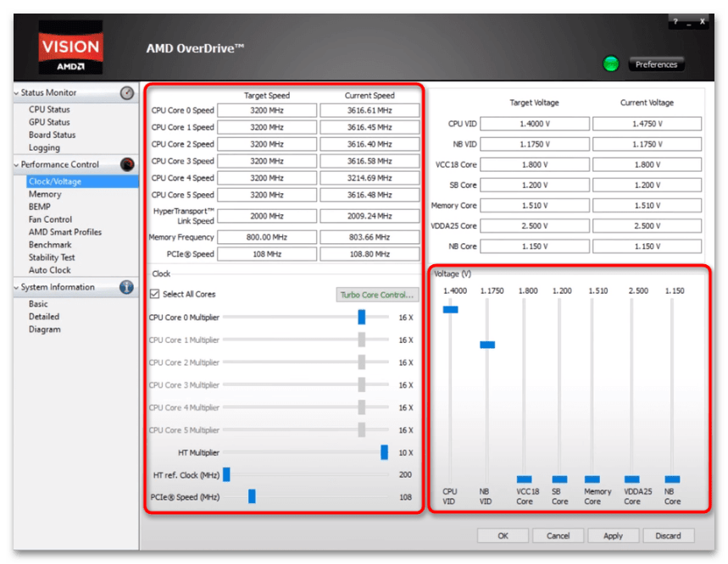Click the CPU Core 0 target speed field
This screenshot has width=728, height=564.
(x=267, y=110)
